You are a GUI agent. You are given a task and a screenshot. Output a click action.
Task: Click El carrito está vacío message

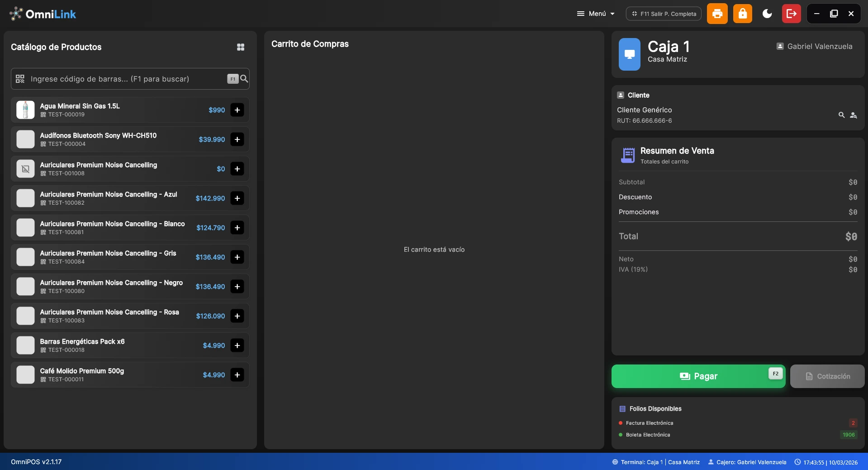(x=434, y=249)
